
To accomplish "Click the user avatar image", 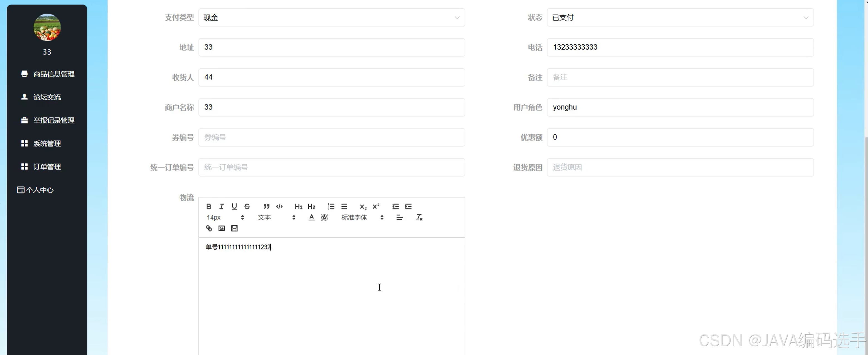I will click(x=47, y=27).
